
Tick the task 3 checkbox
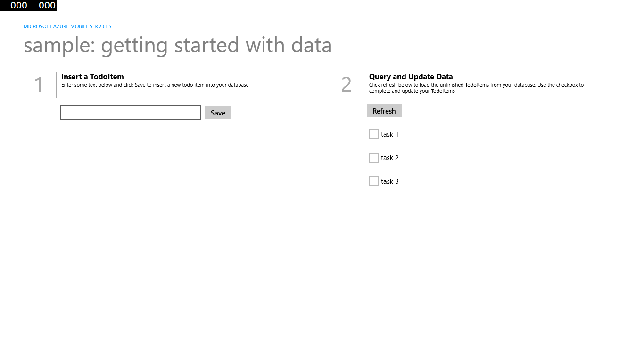point(373,181)
